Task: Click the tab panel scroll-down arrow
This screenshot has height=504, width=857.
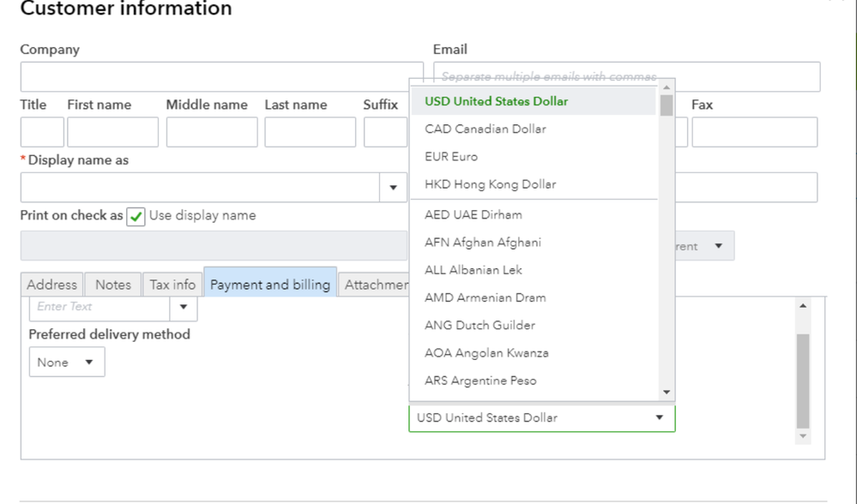Action: tap(803, 436)
